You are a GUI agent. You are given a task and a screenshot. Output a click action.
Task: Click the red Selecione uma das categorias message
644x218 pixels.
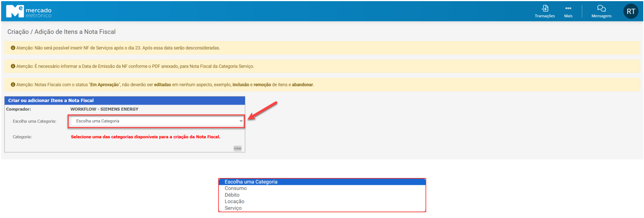tap(145, 137)
